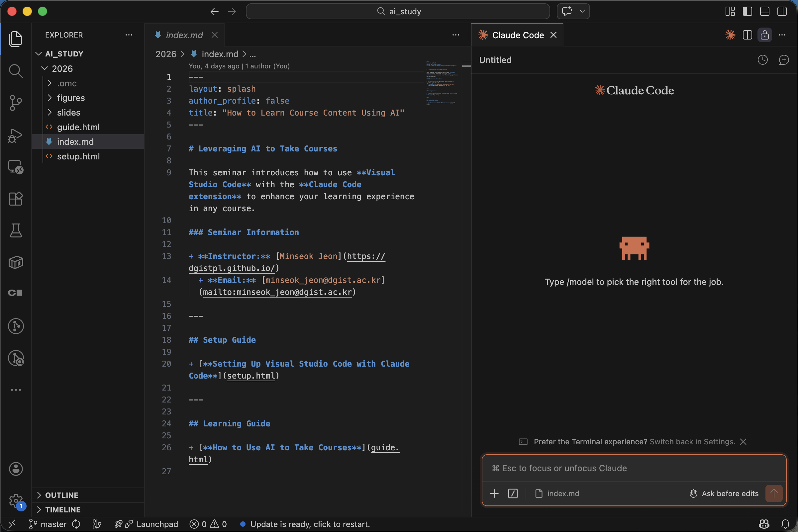Screen dimensions: 798x532
Task: Send the message with the arrow button
Action: click(x=774, y=493)
